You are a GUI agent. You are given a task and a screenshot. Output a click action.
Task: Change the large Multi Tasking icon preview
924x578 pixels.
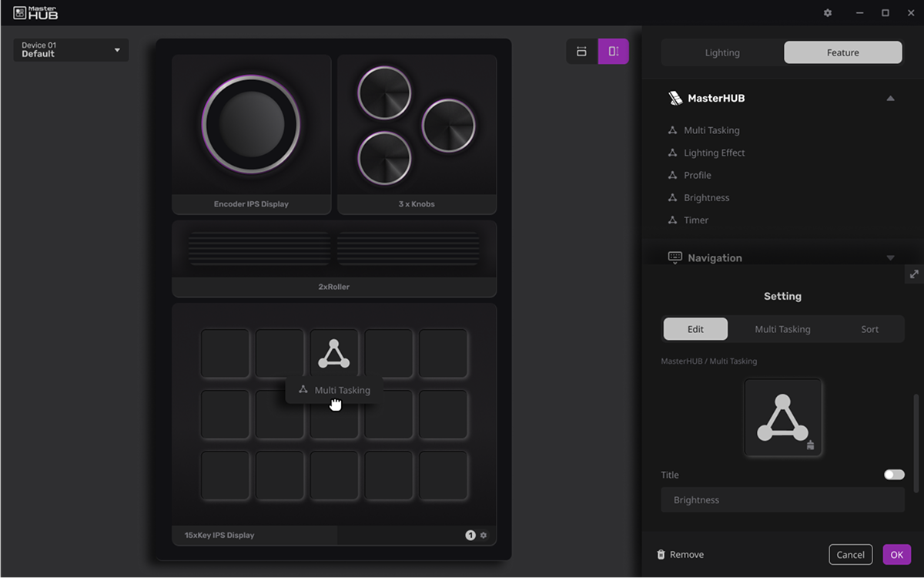[x=783, y=418]
